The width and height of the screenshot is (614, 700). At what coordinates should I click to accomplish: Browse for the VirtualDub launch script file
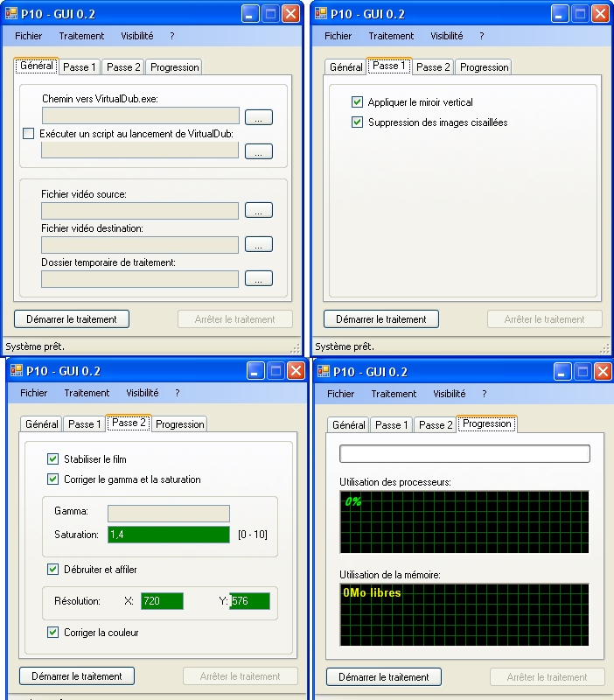click(x=259, y=151)
